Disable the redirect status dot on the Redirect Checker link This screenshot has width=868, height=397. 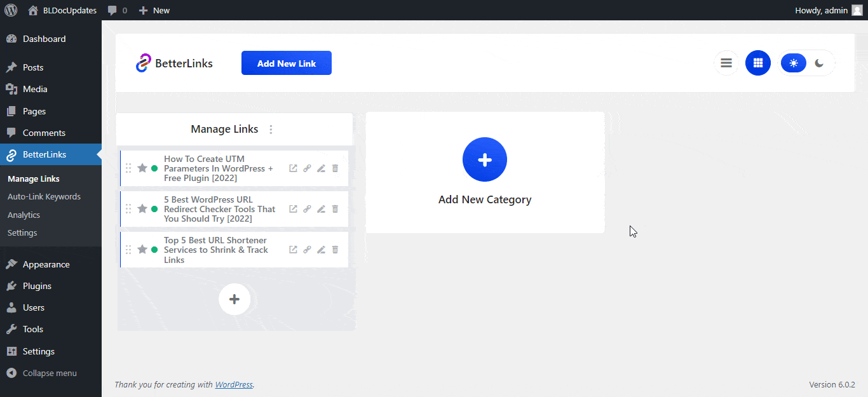(x=154, y=208)
